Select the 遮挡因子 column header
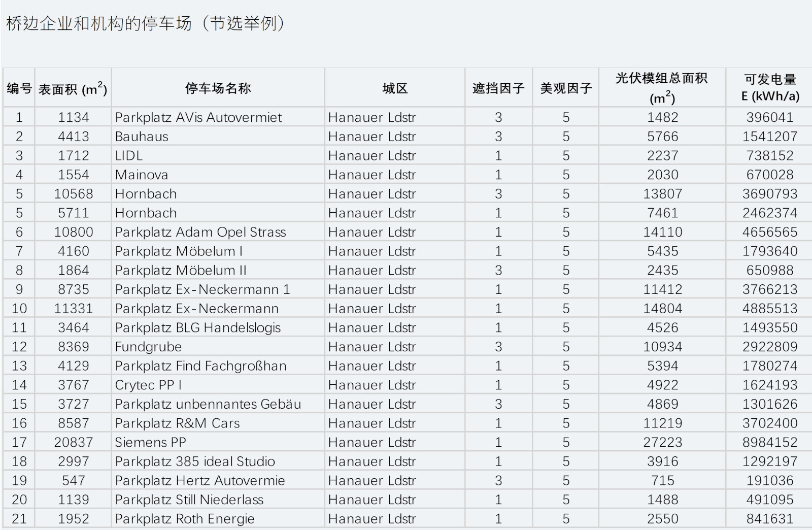 [x=498, y=88]
